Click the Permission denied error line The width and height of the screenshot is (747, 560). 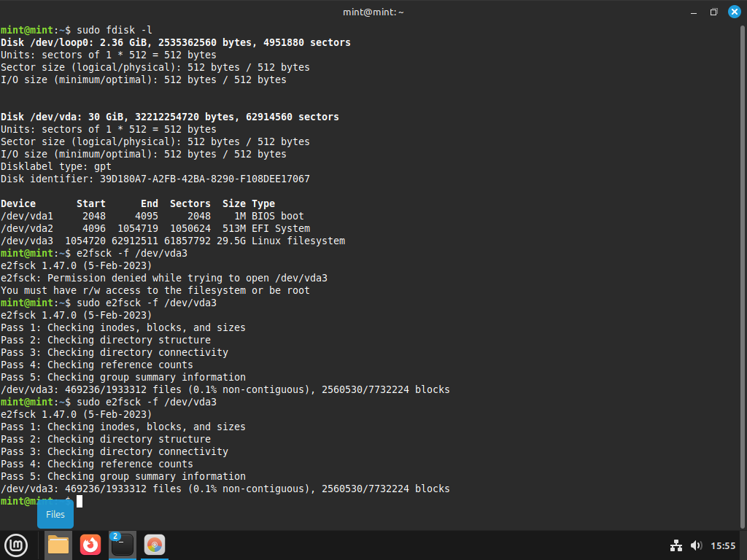point(163,278)
